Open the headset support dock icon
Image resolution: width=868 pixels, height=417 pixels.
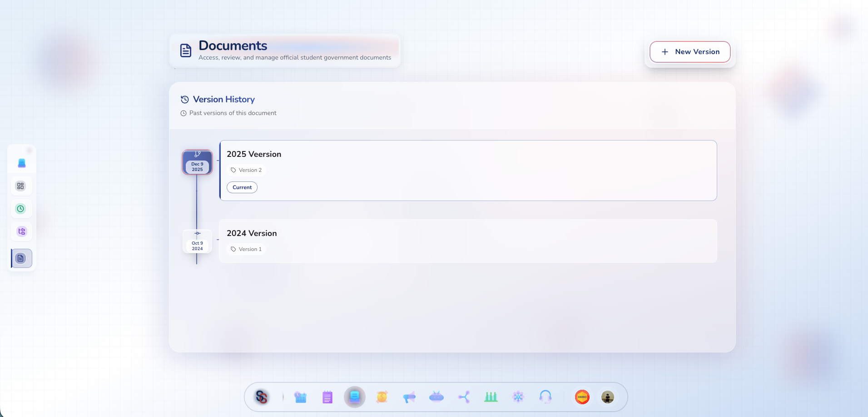tap(546, 397)
